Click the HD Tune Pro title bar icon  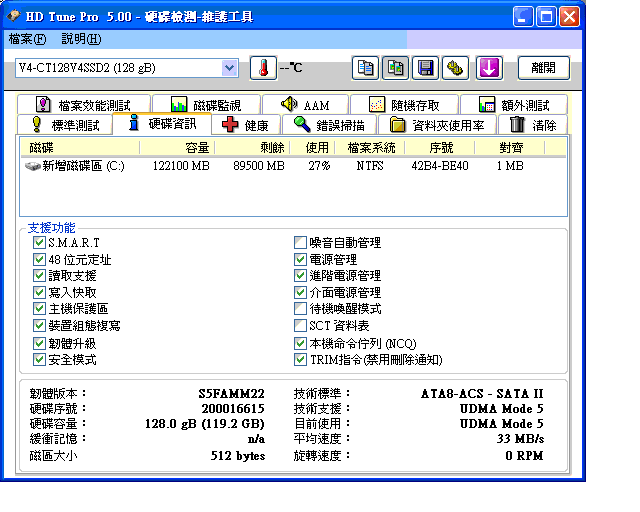(13, 16)
